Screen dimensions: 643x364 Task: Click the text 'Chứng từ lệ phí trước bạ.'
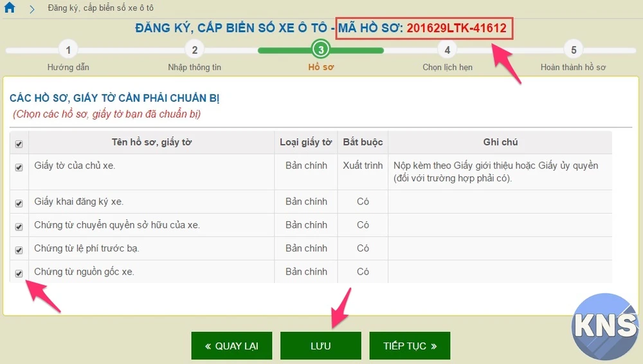click(87, 248)
